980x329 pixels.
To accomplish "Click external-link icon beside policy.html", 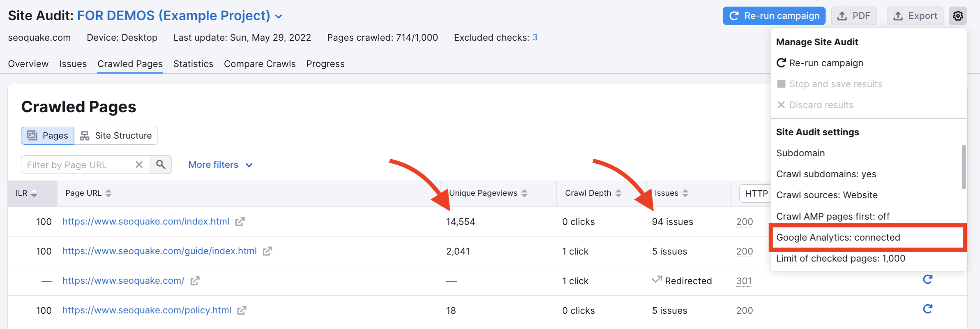I will [242, 310].
